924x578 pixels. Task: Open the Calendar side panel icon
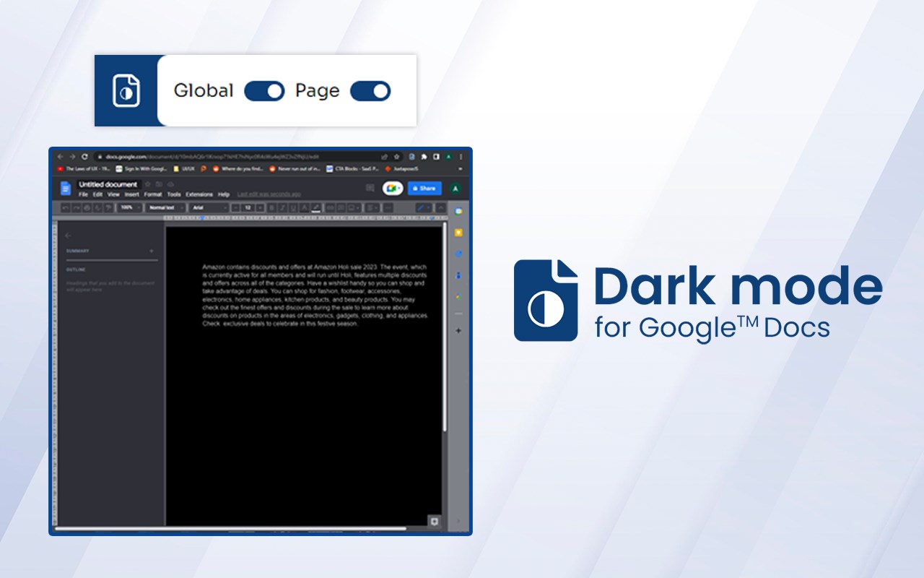tap(458, 211)
